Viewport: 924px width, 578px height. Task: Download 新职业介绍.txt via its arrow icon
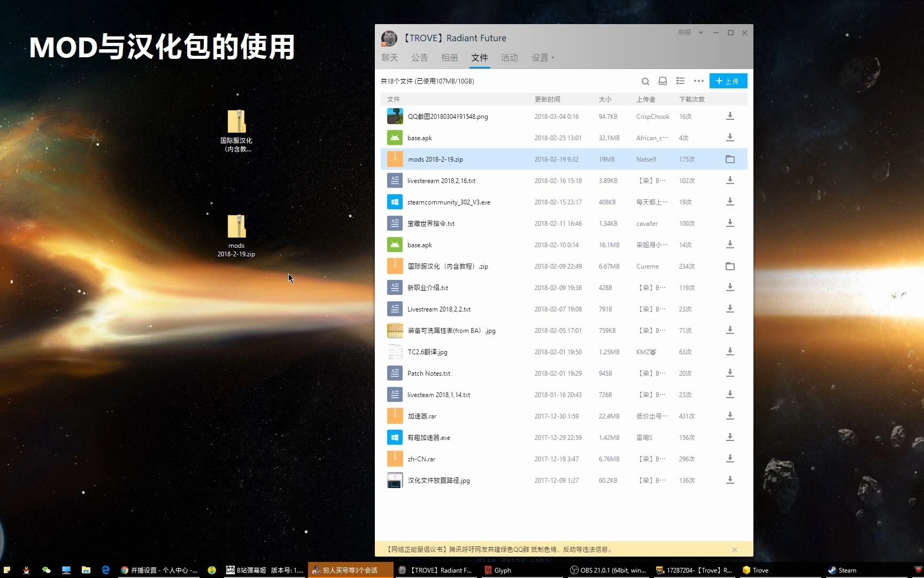click(730, 287)
